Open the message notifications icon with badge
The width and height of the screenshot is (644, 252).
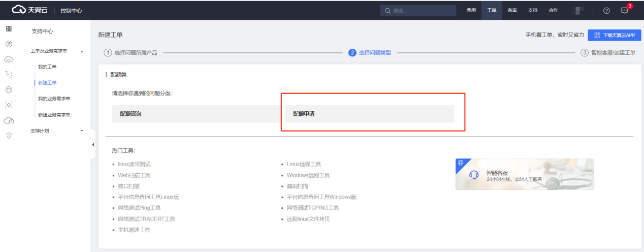[x=625, y=10]
